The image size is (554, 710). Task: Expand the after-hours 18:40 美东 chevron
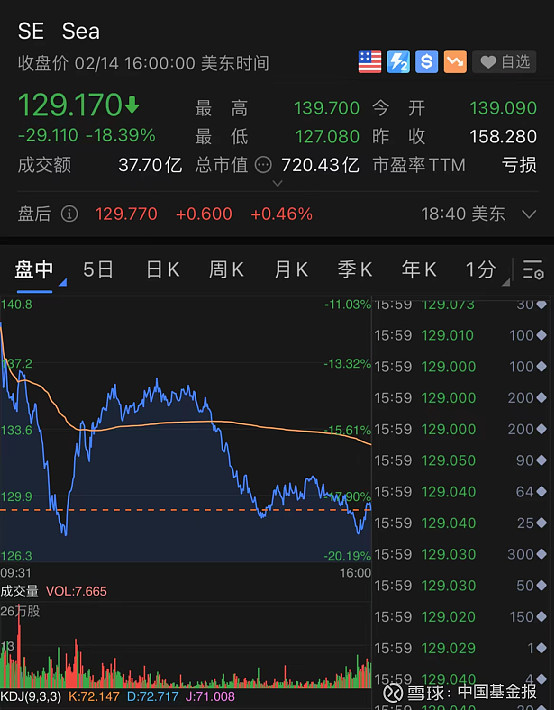click(x=529, y=214)
